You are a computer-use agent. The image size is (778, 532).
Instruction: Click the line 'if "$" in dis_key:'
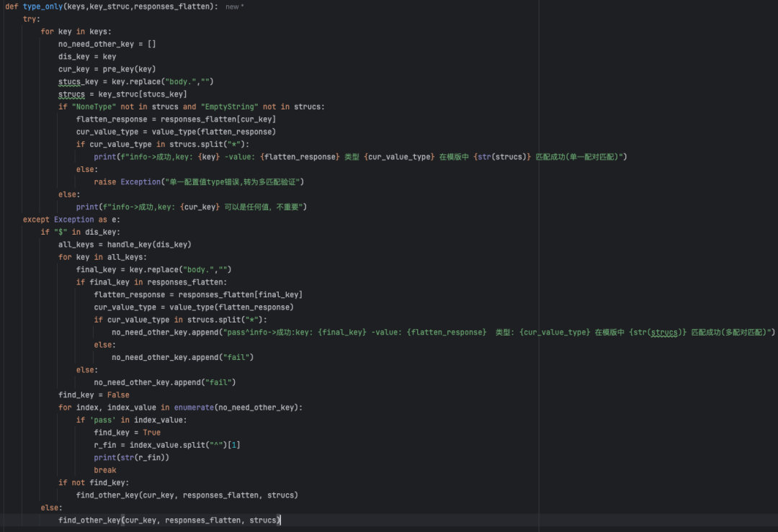(81, 232)
